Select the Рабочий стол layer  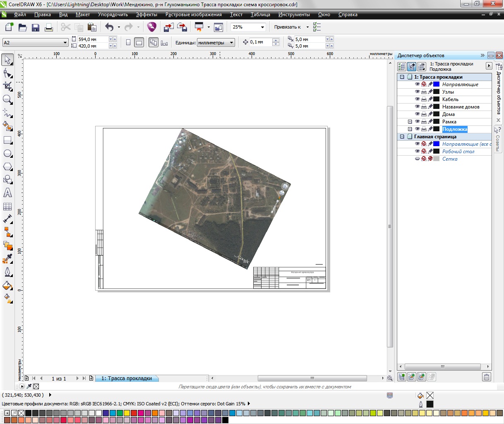click(x=458, y=152)
